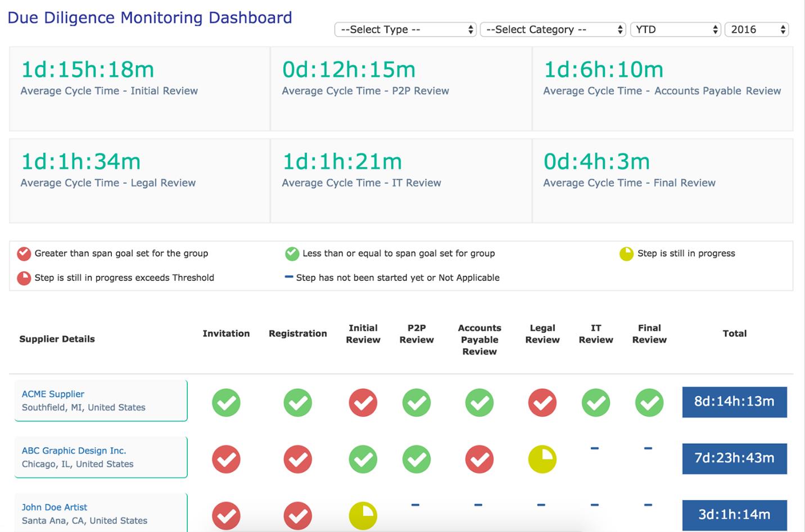This screenshot has height=532, width=805.
Task: Click 'Chicago, IL, United States' address text
Action: click(x=78, y=465)
